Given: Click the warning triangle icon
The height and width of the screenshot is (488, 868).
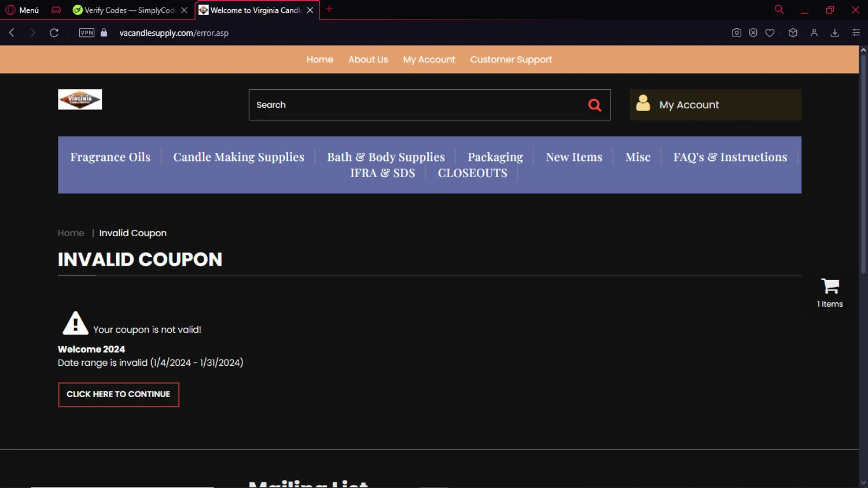Looking at the screenshot, I should 75,323.
